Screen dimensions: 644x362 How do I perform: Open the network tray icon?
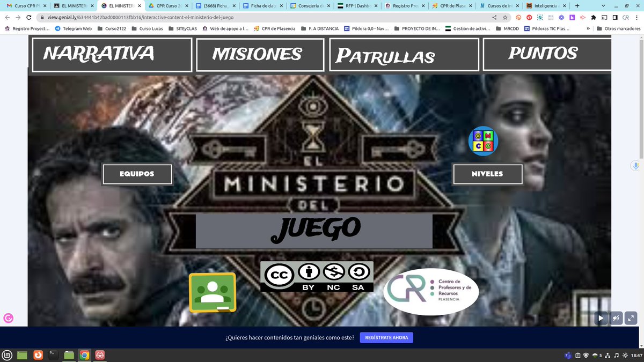[x=607, y=355]
